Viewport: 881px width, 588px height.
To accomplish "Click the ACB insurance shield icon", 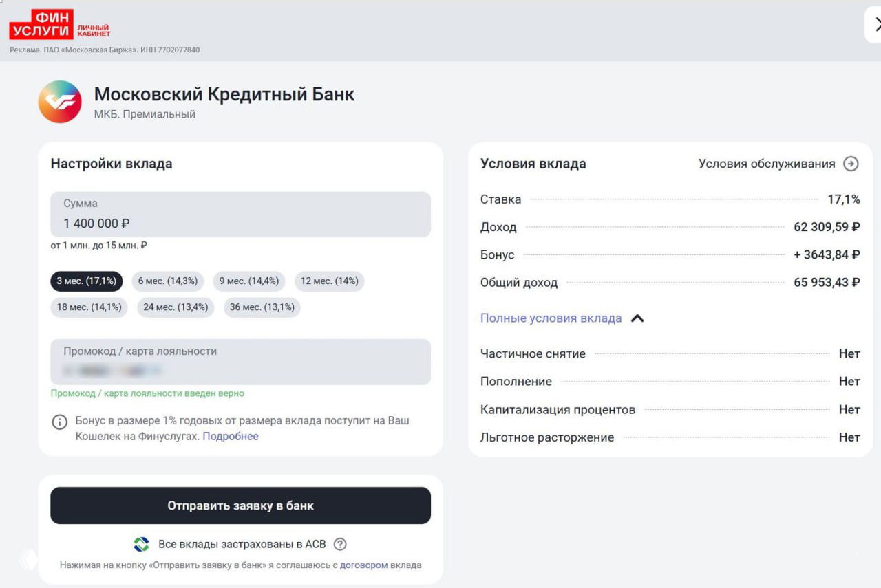I will (142, 543).
